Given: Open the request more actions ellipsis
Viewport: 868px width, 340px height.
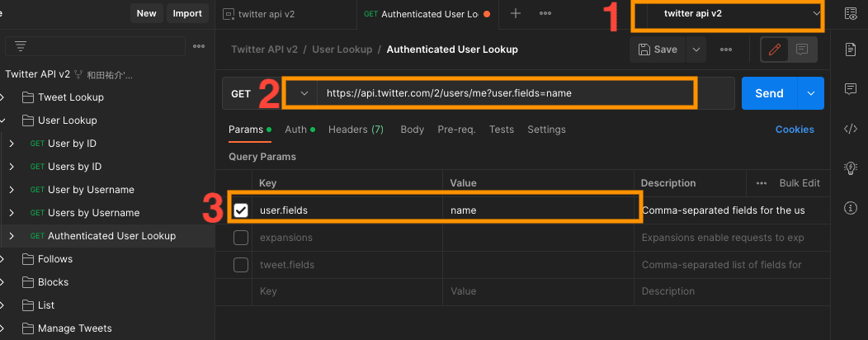Looking at the screenshot, I should coord(726,50).
